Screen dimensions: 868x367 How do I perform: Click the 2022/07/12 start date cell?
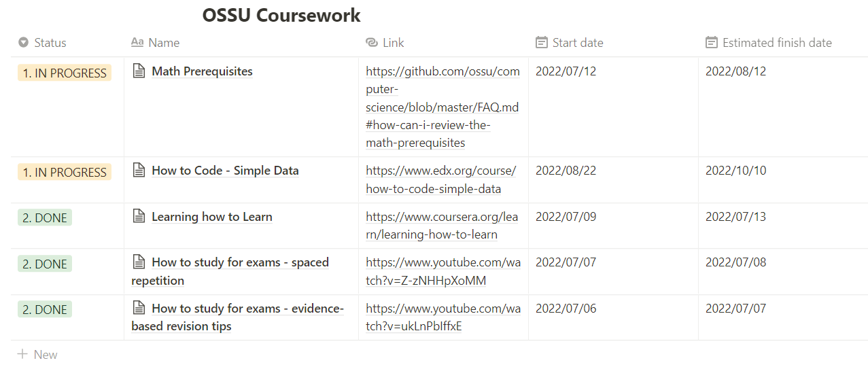pos(566,71)
